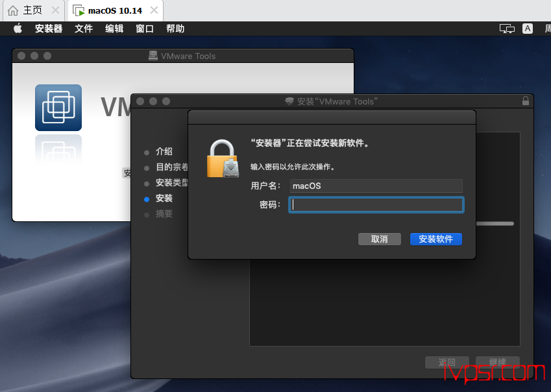Image resolution: width=551 pixels, height=392 pixels.
Task: Open the 文件 menu
Action: [84, 29]
